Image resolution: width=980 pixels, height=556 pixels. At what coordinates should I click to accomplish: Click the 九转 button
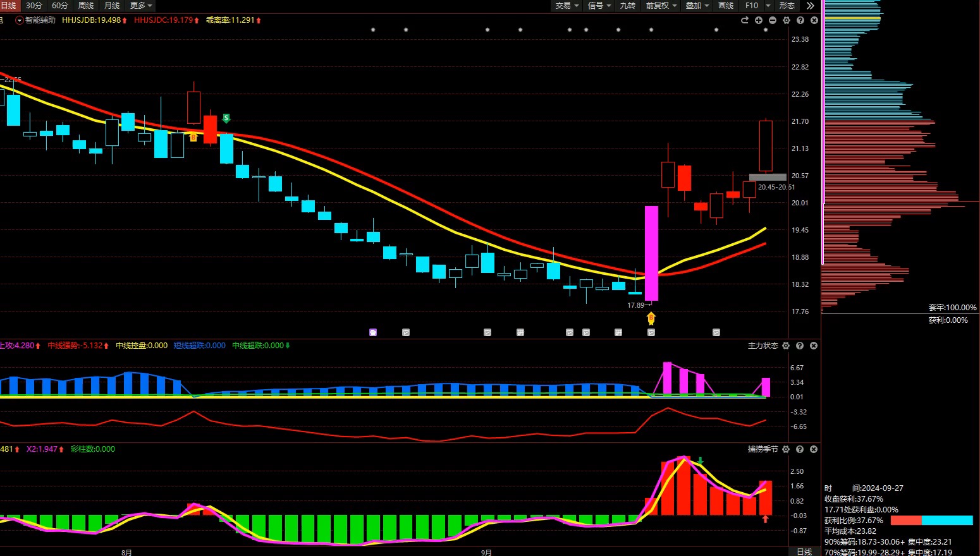click(x=628, y=5)
